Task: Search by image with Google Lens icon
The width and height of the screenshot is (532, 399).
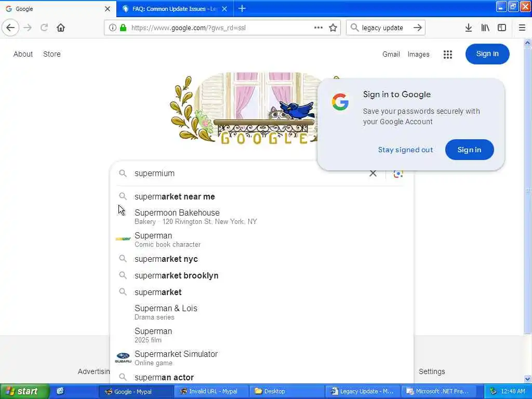Action: tap(398, 174)
